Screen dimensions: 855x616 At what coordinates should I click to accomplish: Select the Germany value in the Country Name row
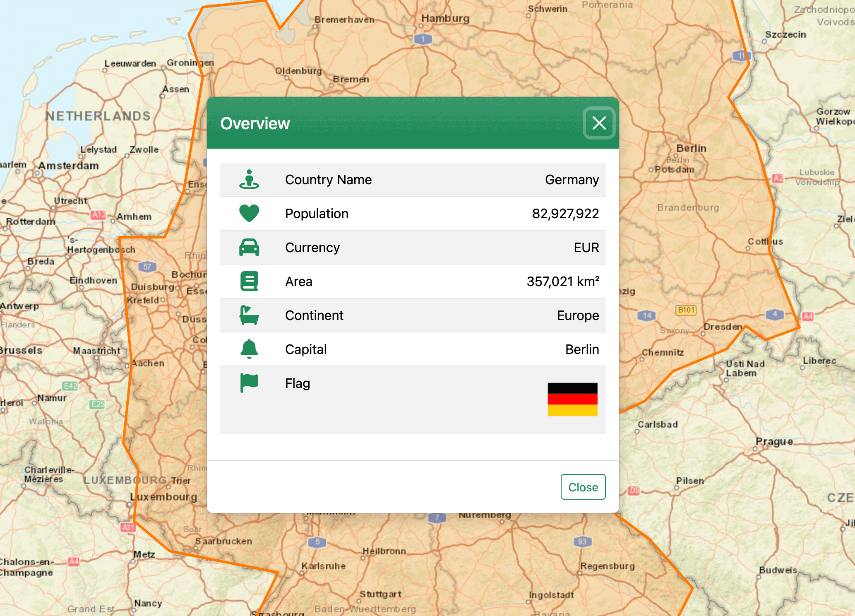pyautogui.click(x=572, y=179)
